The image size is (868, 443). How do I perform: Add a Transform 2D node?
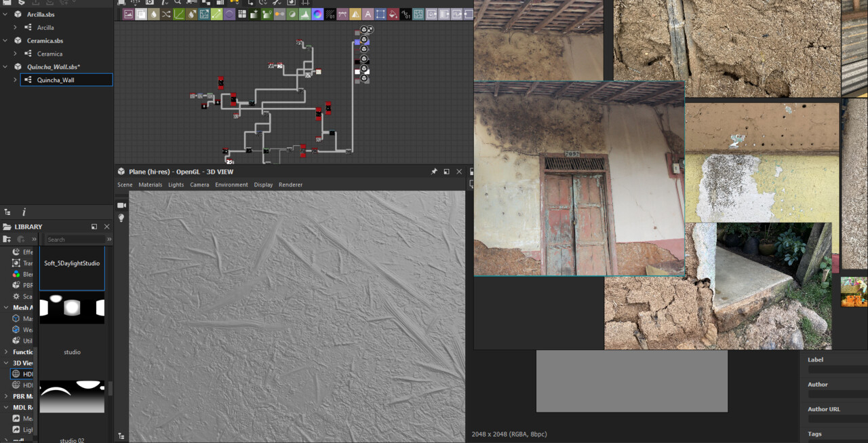click(x=380, y=14)
